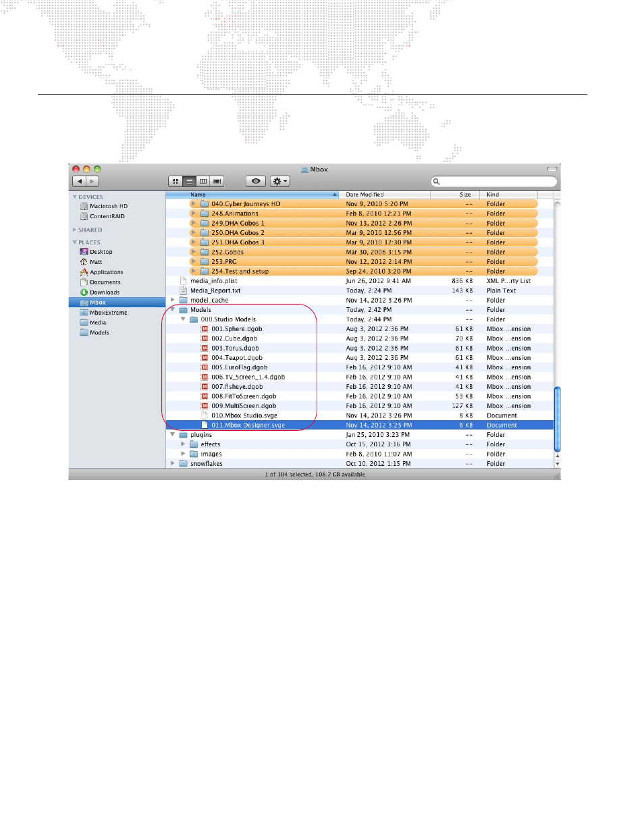Click the magnifying glass in the search box
The width and height of the screenshot is (644, 834).
point(437,181)
